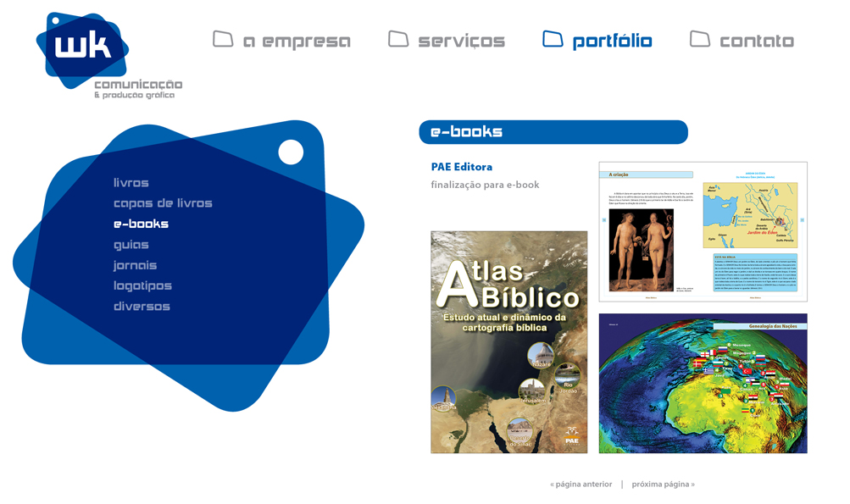This screenshot has width=850, height=504.
Task: Open the guias category
Action: point(131,245)
